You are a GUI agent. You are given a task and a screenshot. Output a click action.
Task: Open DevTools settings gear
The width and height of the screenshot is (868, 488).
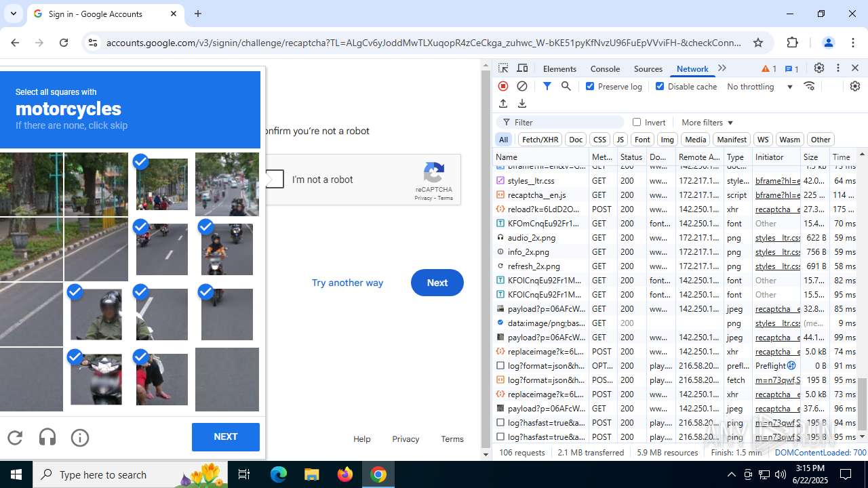click(x=819, y=68)
